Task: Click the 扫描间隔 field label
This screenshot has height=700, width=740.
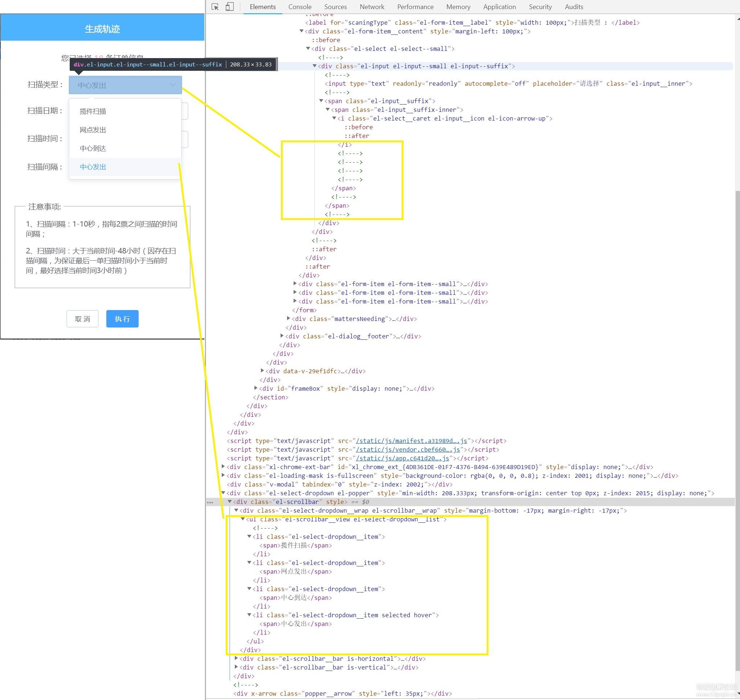Action: point(45,167)
